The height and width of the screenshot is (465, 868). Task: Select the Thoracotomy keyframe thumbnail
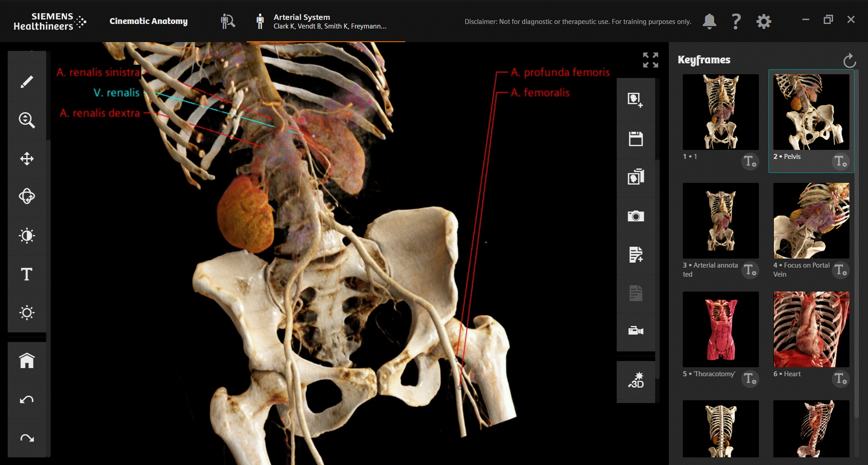(721, 329)
